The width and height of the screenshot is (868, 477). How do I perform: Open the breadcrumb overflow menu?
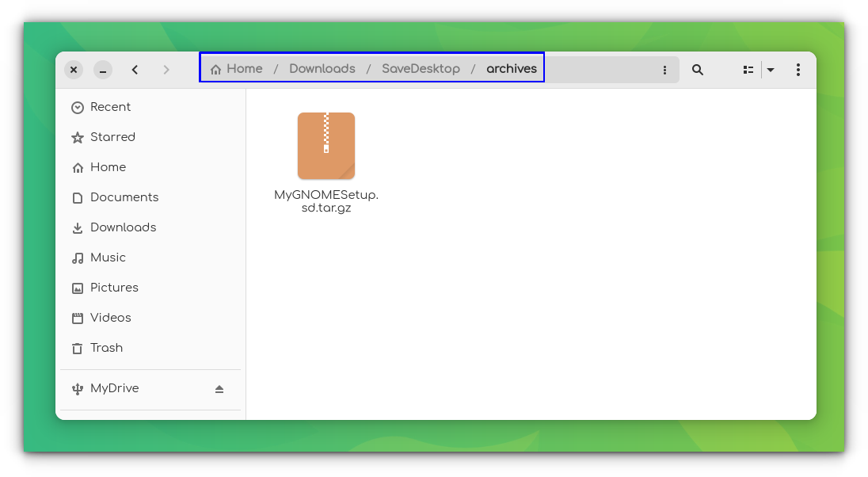(665, 70)
